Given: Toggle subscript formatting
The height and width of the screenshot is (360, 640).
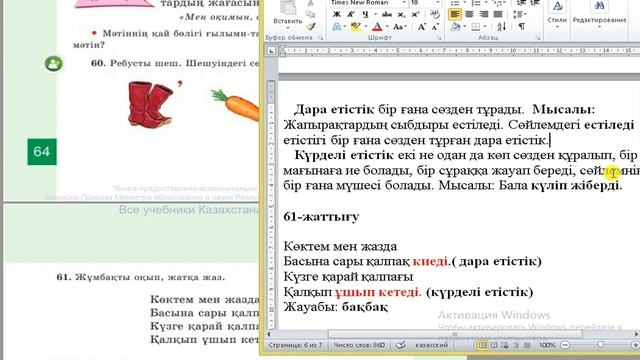Looking at the screenshot, I should coord(402,15).
